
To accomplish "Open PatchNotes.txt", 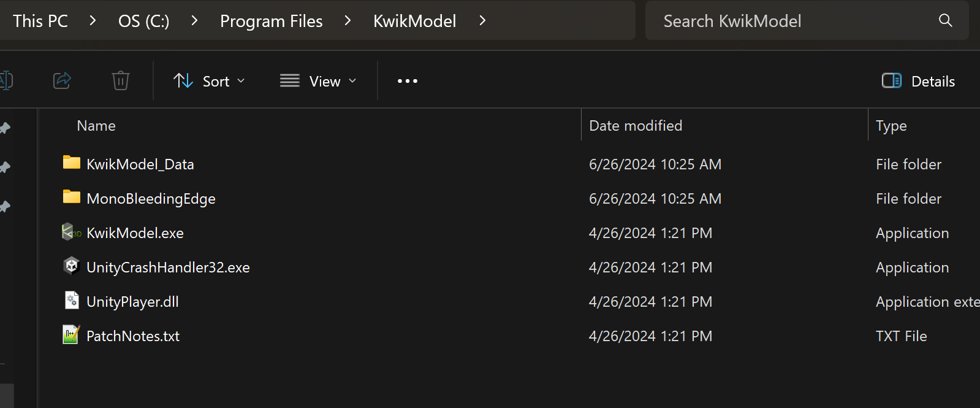I will pyautogui.click(x=133, y=336).
